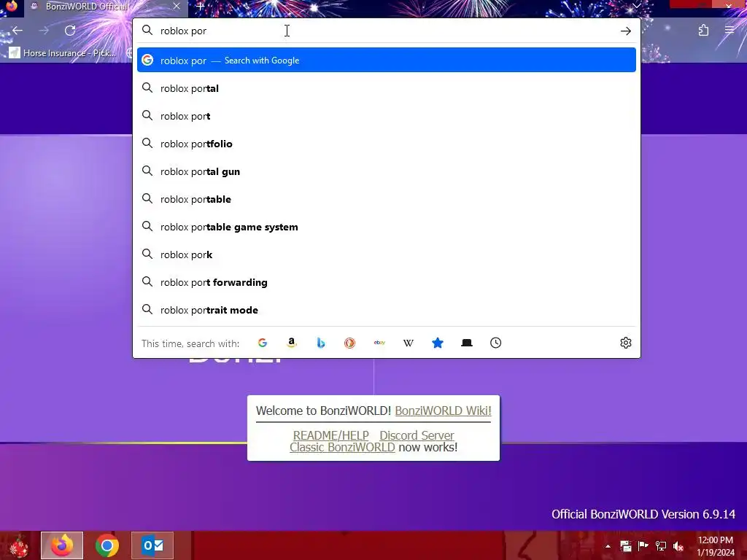Select 'roblox por — Search with Google'
Image resolution: width=747 pixels, height=560 pixels.
387,60
